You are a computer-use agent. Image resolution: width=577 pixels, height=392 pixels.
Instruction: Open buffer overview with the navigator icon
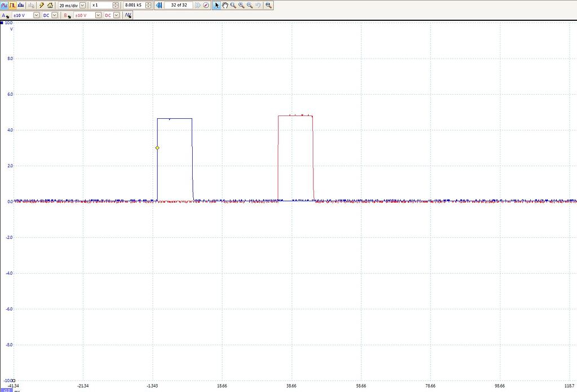tap(205, 5)
